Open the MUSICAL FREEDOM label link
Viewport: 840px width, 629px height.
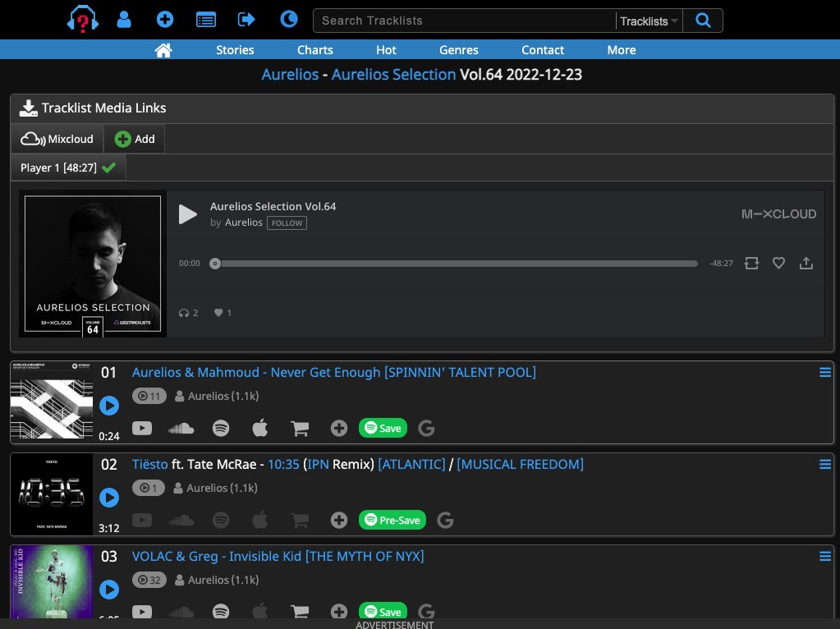coord(519,464)
